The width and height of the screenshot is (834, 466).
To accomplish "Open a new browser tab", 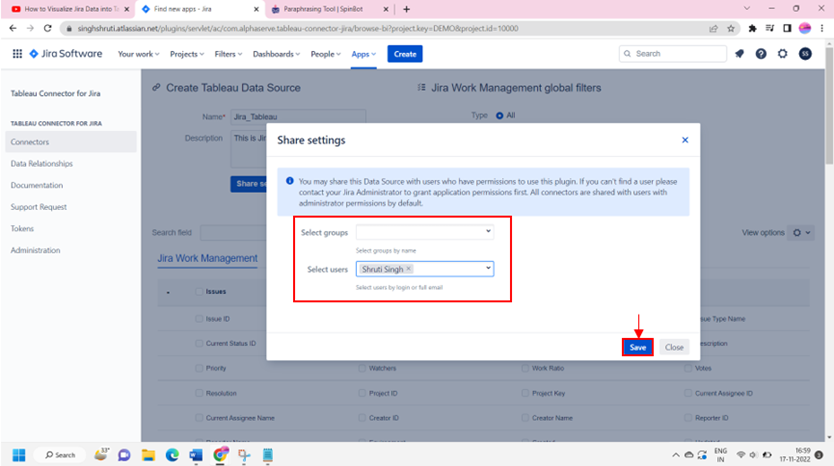I will [x=406, y=9].
